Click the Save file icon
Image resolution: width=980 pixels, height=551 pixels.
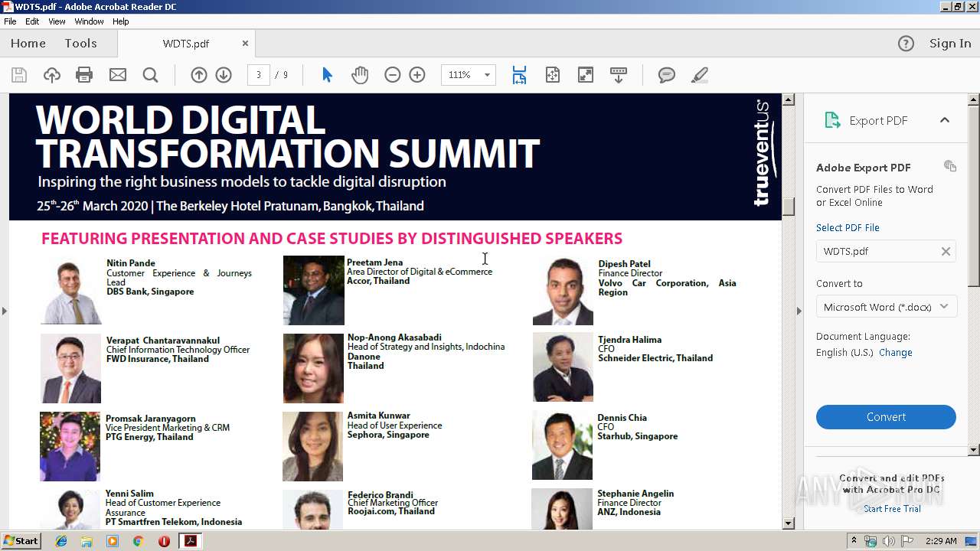click(19, 75)
